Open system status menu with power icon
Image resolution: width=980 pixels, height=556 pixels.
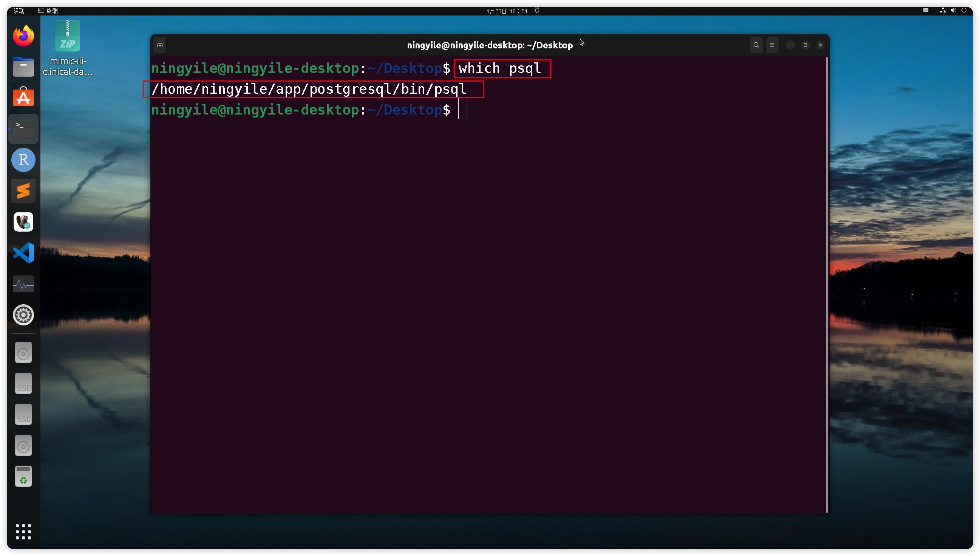(964, 10)
